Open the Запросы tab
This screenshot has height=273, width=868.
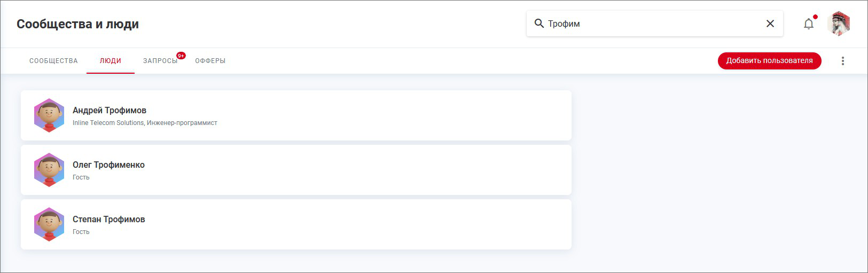point(160,61)
